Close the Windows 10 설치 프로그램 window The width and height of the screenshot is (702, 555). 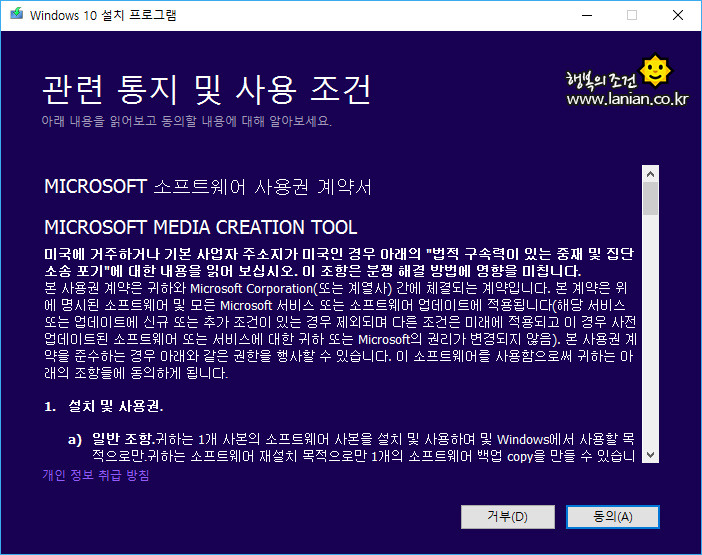tap(678, 15)
